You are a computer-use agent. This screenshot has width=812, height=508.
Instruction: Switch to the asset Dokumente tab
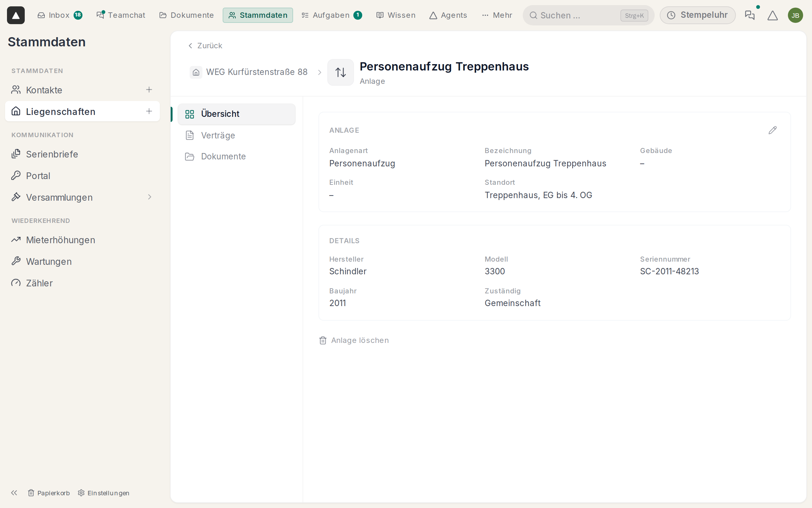coord(237,157)
